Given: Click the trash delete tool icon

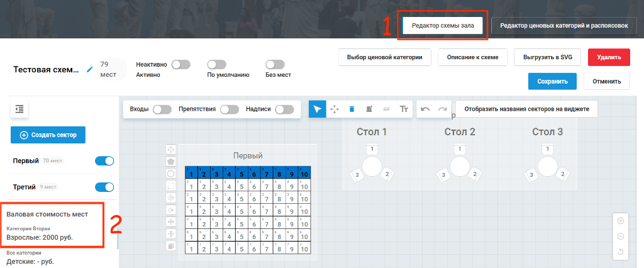Looking at the screenshot, I should [x=352, y=109].
